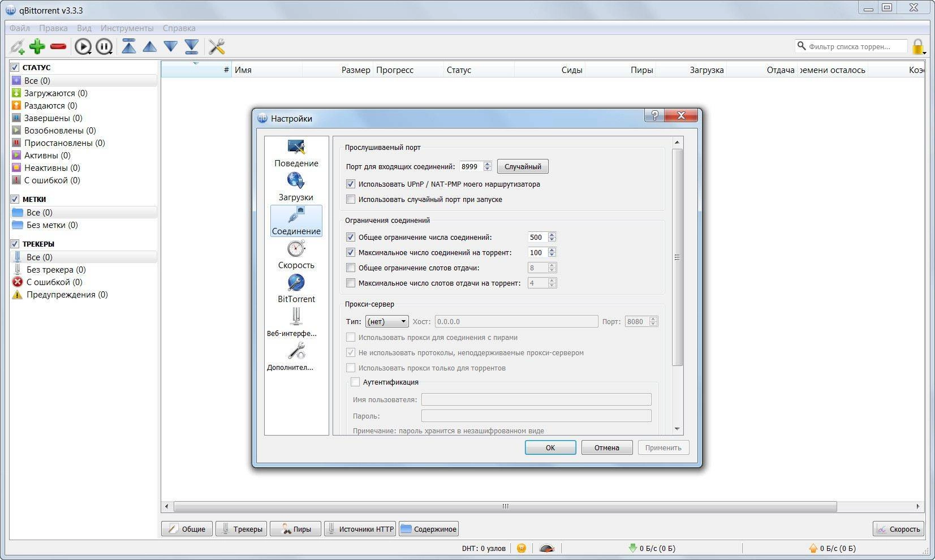Click the download speed indicator in status bar
Image resolution: width=935 pixels, height=560 pixels.
pos(652,548)
